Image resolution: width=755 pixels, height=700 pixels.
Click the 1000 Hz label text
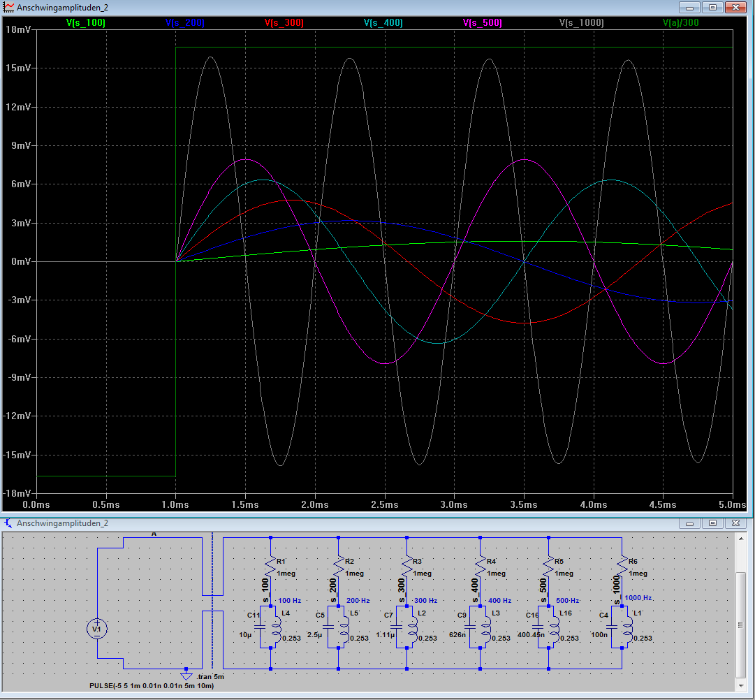pyautogui.click(x=638, y=598)
